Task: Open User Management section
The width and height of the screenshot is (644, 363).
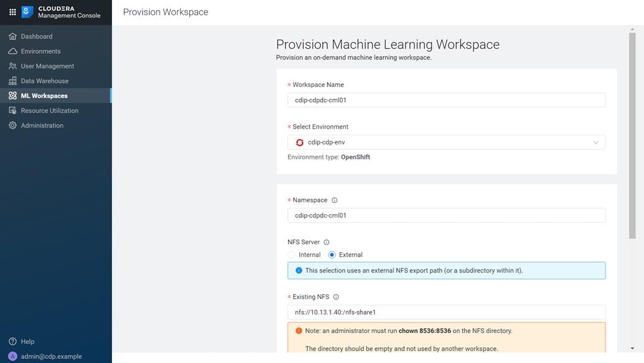Action: pyautogui.click(x=56, y=65)
